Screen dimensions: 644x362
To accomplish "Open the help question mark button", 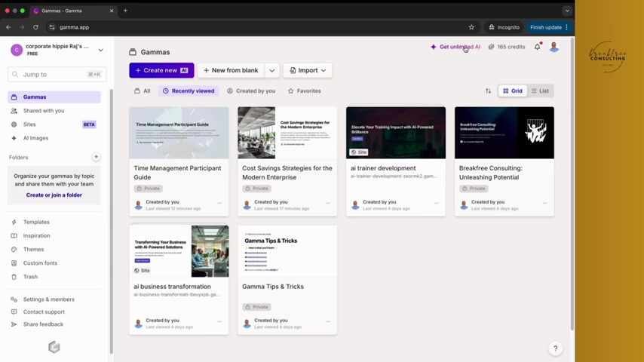I will pos(555,348).
